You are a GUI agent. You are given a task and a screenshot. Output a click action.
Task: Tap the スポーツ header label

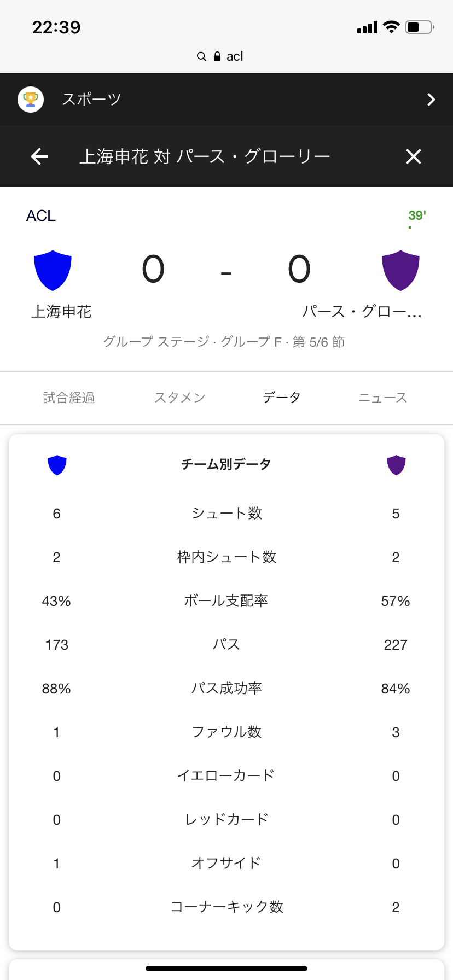91,100
